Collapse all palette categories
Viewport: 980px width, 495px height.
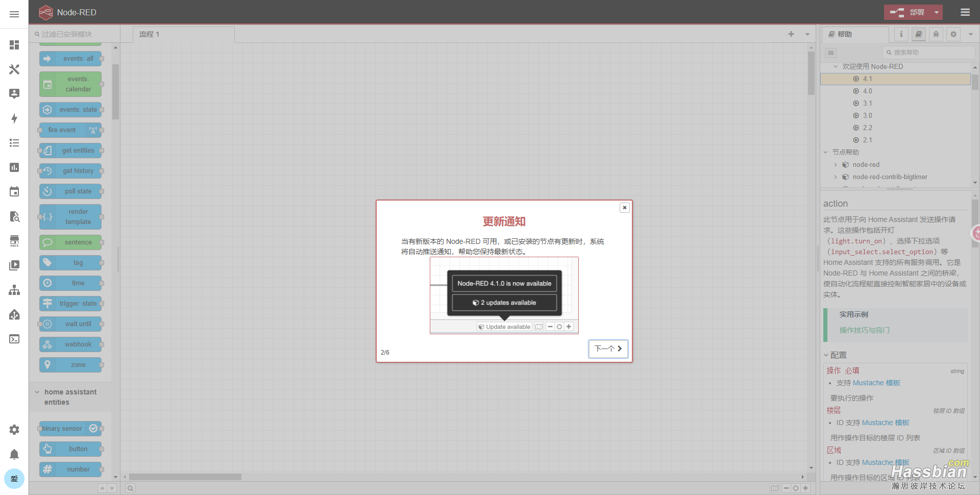(x=102, y=488)
